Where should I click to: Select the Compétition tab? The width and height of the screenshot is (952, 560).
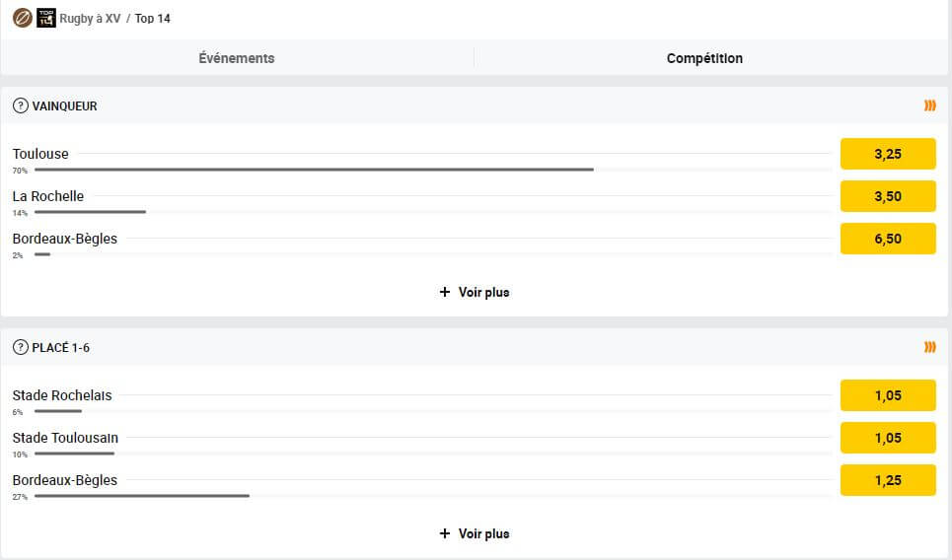(x=705, y=58)
